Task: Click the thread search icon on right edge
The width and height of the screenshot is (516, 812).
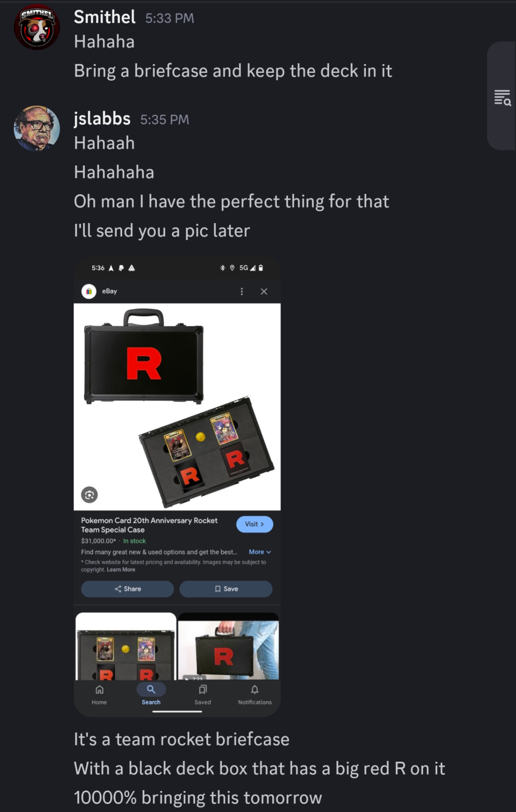Action: click(502, 98)
